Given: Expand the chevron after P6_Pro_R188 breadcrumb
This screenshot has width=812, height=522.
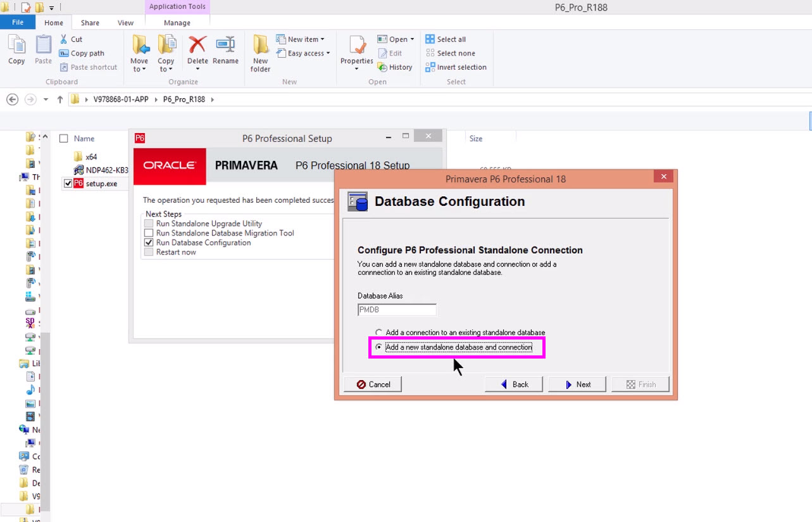Looking at the screenshot, I should [x=212, y=99].
